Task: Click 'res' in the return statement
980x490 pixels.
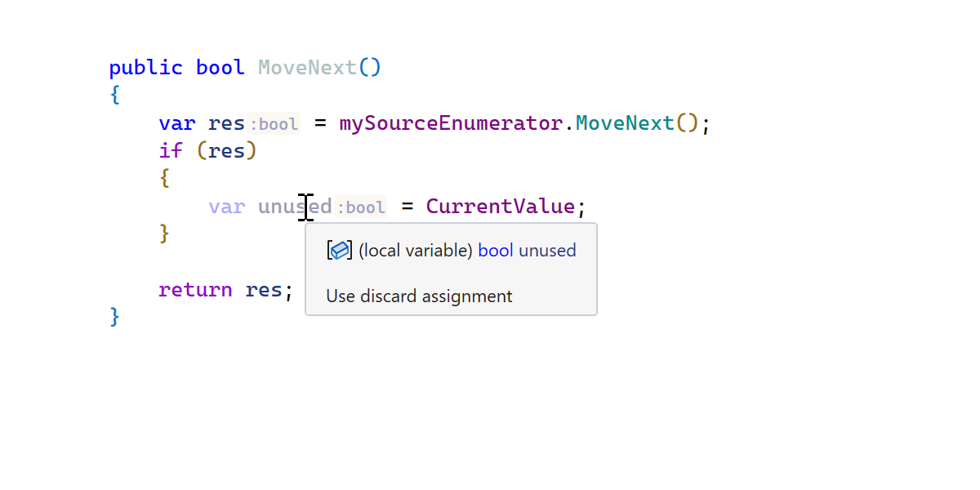Action: pos(264,290)
